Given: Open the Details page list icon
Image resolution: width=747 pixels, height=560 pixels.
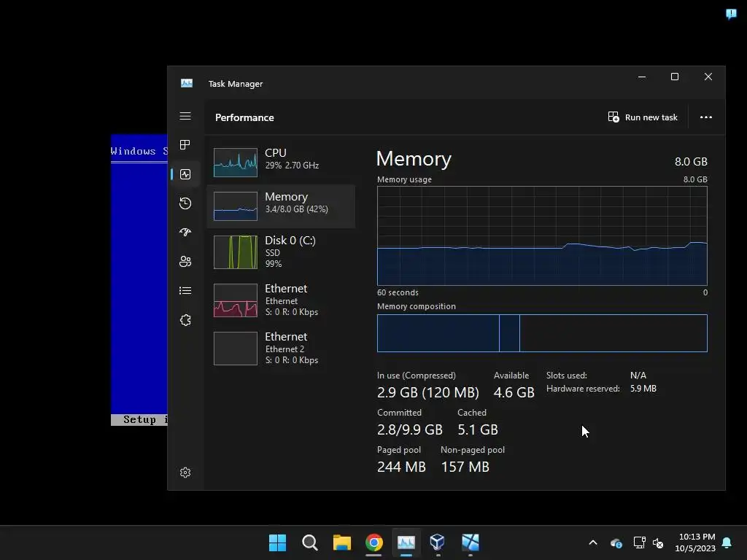Looking at the screenshot, I should [185, 290].
